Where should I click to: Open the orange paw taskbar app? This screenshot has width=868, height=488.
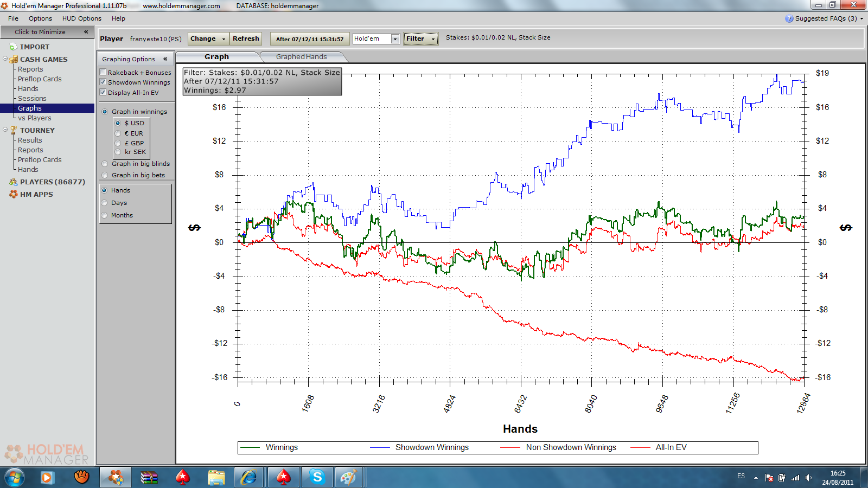point(81,477)
